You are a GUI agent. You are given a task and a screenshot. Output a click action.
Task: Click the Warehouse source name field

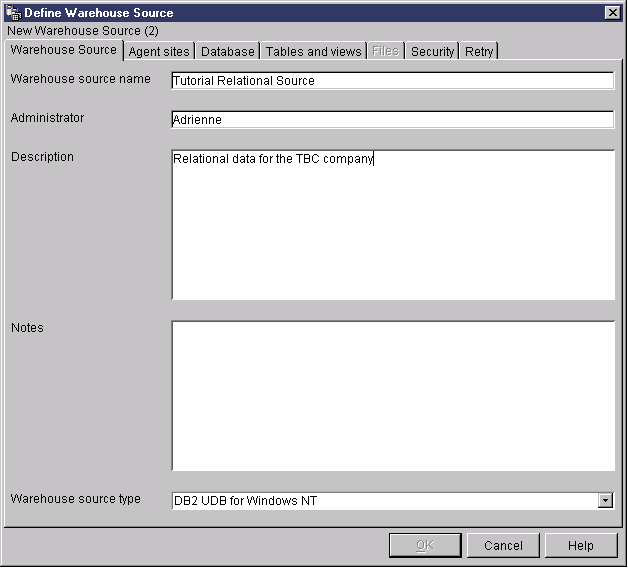(392, 81)
